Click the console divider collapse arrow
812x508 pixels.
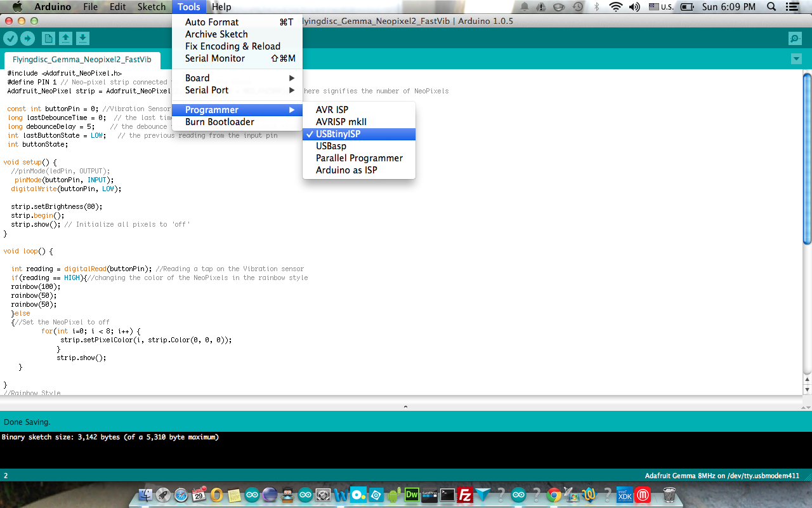(x=406, y=406)
